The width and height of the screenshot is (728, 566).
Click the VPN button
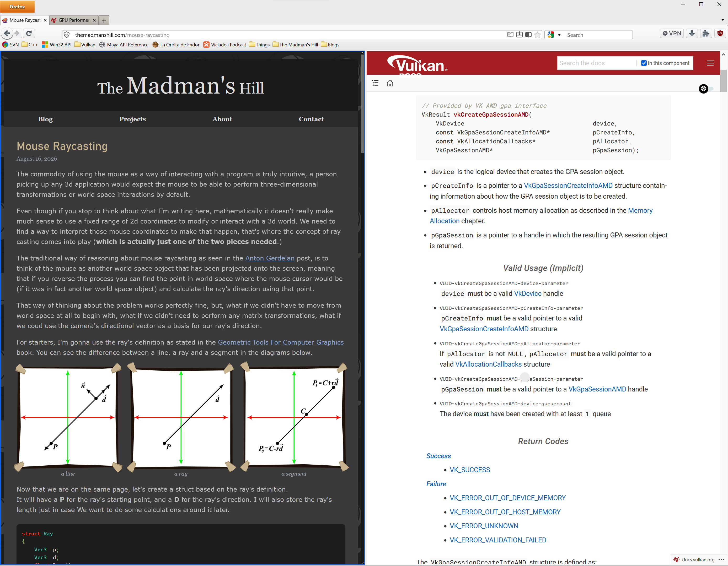coord(672,33)
